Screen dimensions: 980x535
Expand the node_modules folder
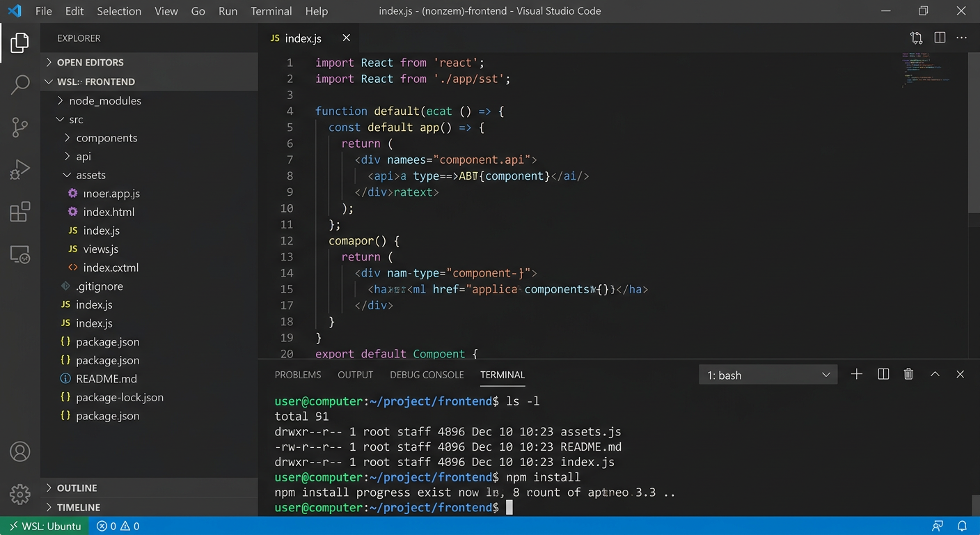tap(104, 101)
